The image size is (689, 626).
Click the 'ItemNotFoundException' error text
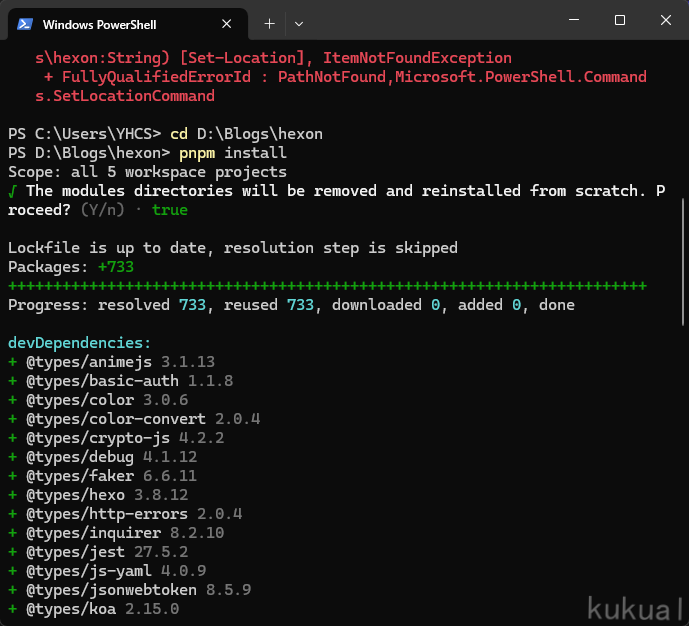pos(417,58)
